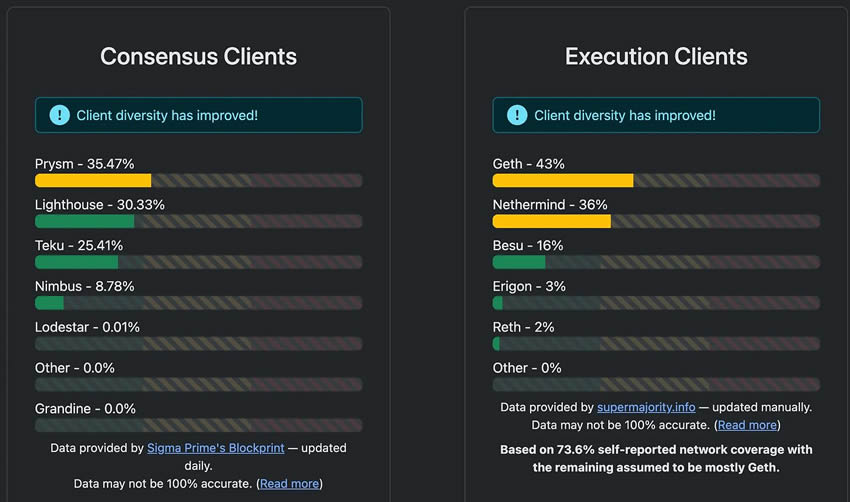850x502 pixels.
Task: Click Read more under Execution Clients
Action: pos(747,425)
